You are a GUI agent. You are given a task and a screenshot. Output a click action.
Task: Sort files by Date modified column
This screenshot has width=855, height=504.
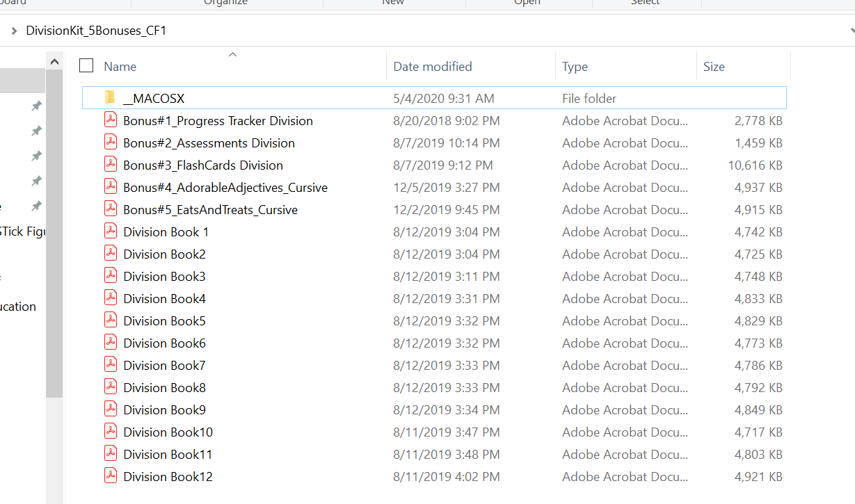[x=432, y=67]
